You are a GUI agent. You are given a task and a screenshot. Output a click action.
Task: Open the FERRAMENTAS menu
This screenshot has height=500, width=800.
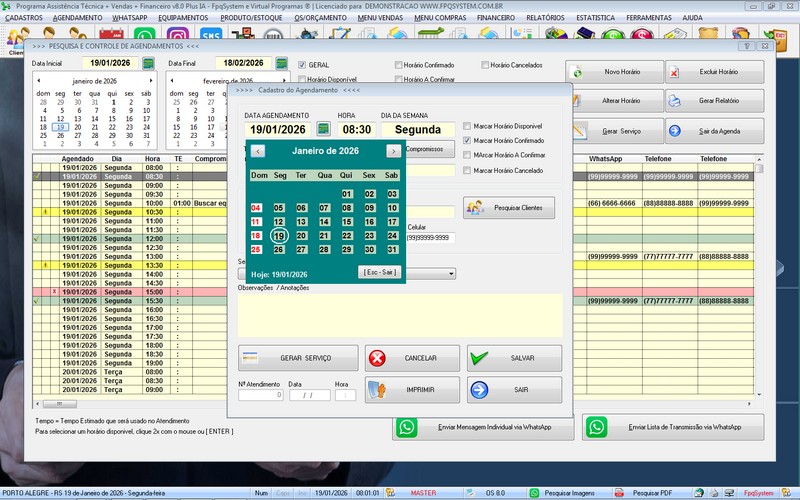click(649, 18)
